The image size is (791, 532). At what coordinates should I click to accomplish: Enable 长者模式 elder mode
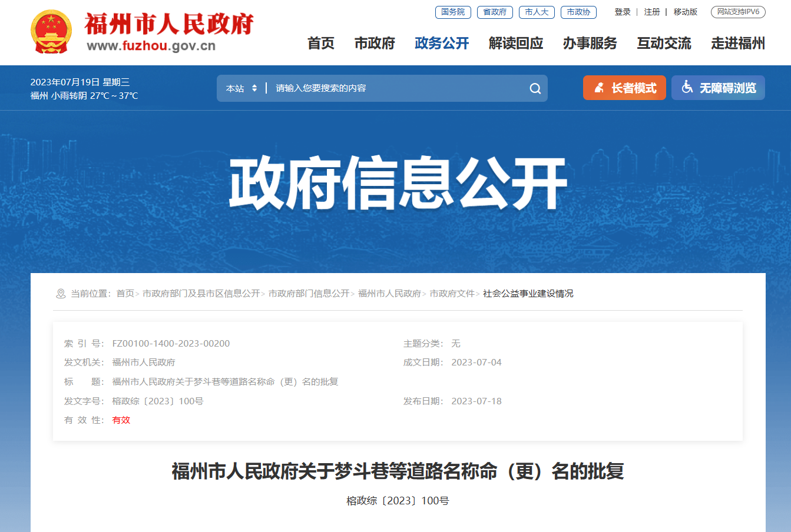tap(624, 88)
